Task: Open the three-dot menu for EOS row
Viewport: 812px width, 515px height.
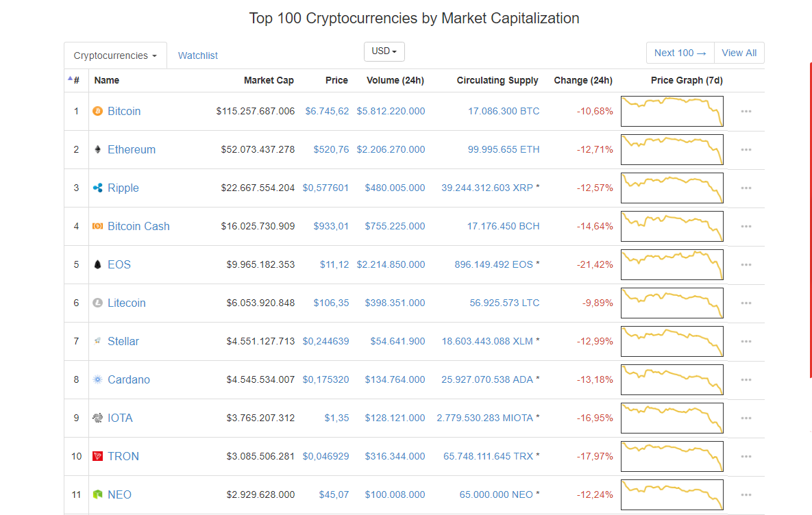Action: [x=746, y=264]
